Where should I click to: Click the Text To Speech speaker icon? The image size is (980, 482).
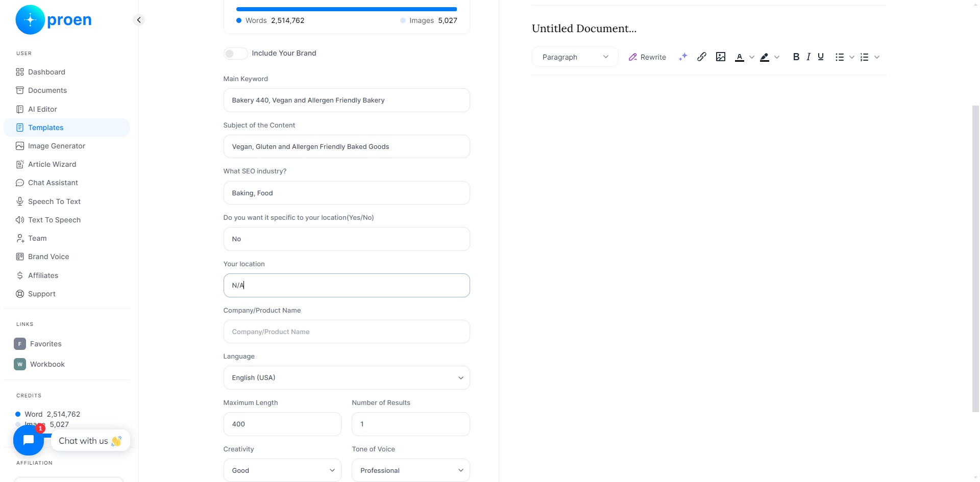(20, 220)
